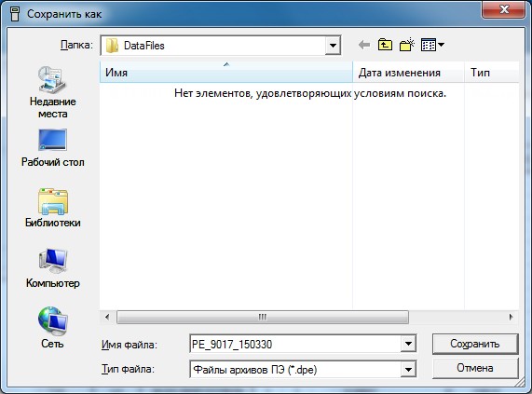Click the horizontal scrollbar right arrow
532x394 pixels.
click(511, 318)
